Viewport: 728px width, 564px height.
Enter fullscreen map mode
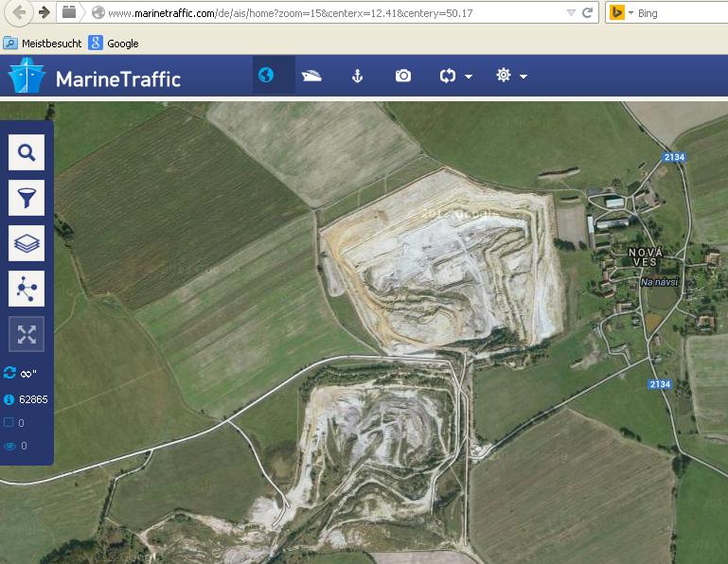pyautogui.click(x=27, y=334)
